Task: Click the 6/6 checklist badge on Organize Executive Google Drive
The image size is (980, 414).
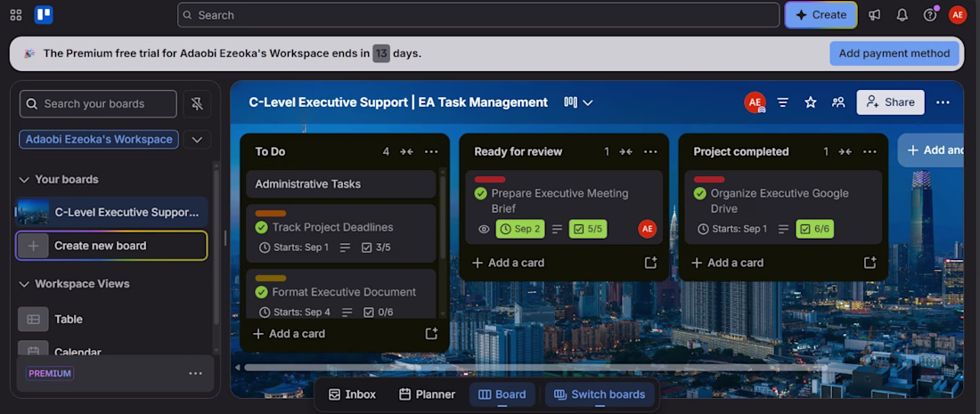Action: pos(814,229)
